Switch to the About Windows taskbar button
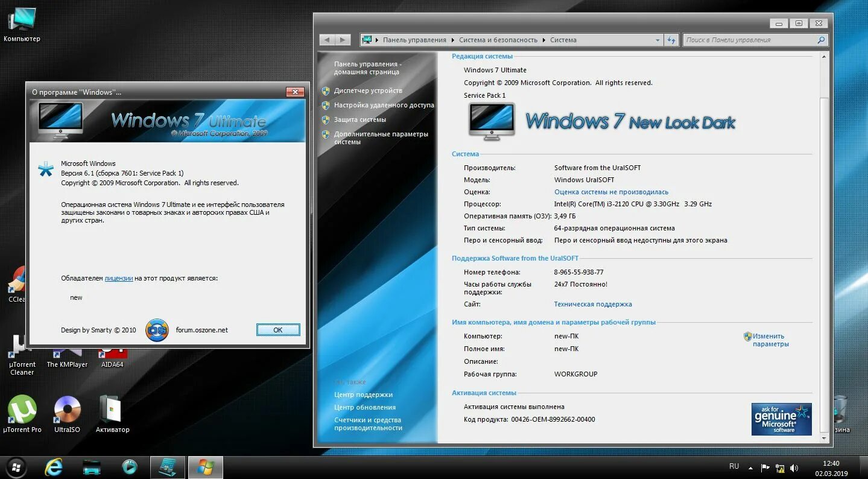 click(x=205, y=468)
